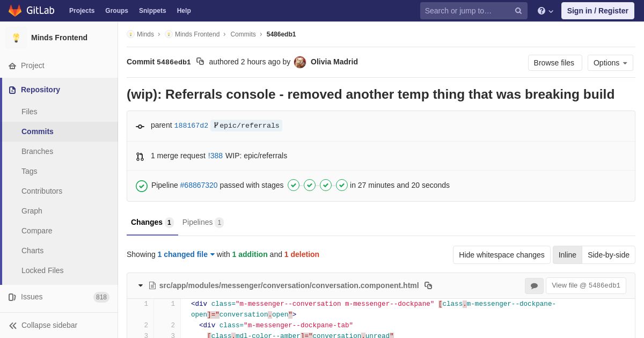The width and height of the screenshot is (644, 338).
Task: Open Branches in the repository sidebar
Action: 37,151
